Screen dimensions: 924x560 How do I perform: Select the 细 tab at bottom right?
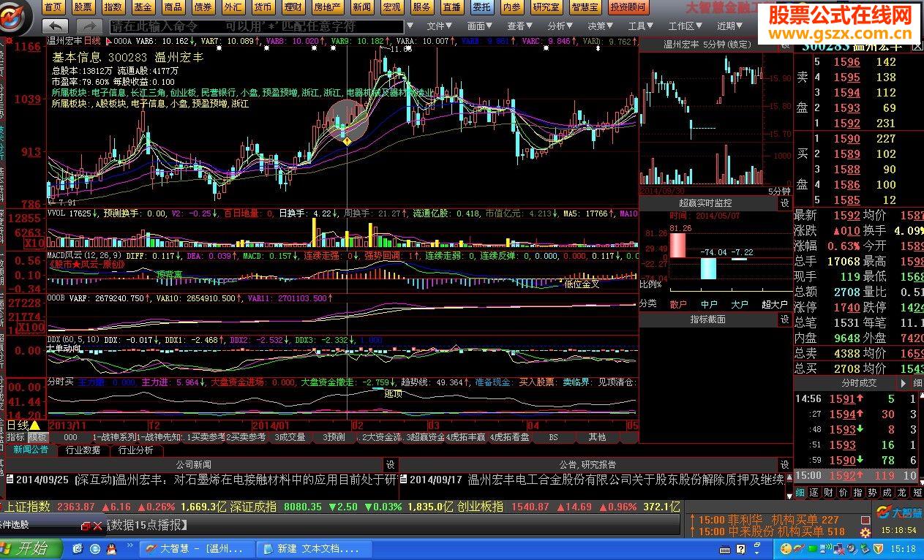(x=800, y=493)
